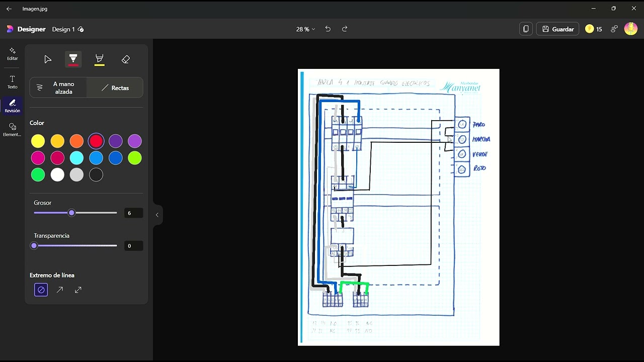The width and height of the screenshot is (644, 362).
Task: Pick the light blue color swatch
Action: (96, 158)
